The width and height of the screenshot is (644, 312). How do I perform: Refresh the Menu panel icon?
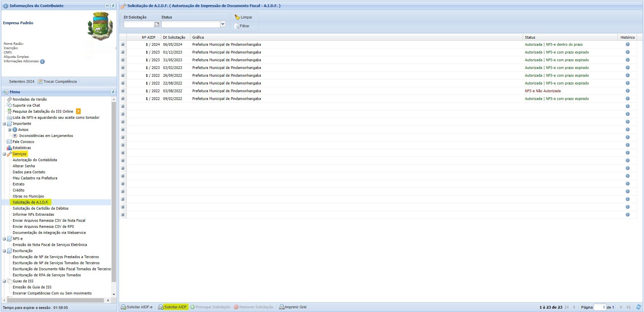pos(113,92)
